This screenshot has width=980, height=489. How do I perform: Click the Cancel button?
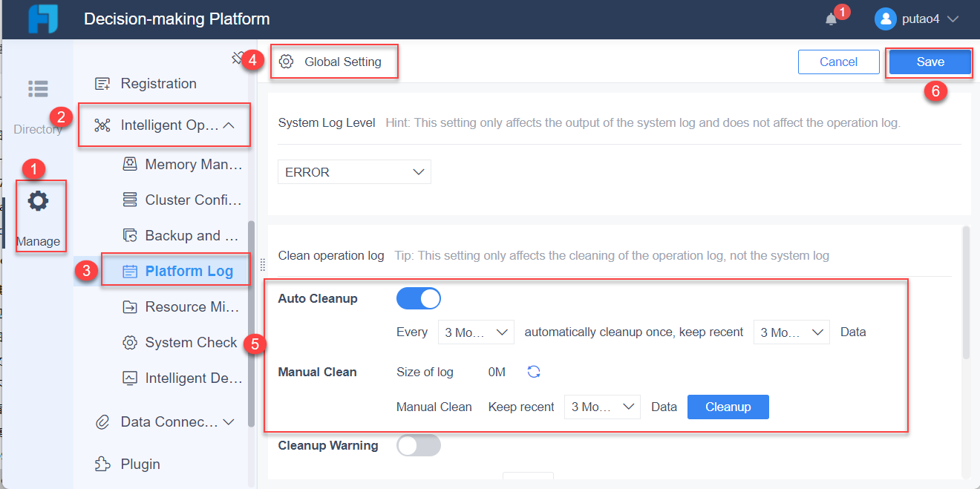(839, 62)
